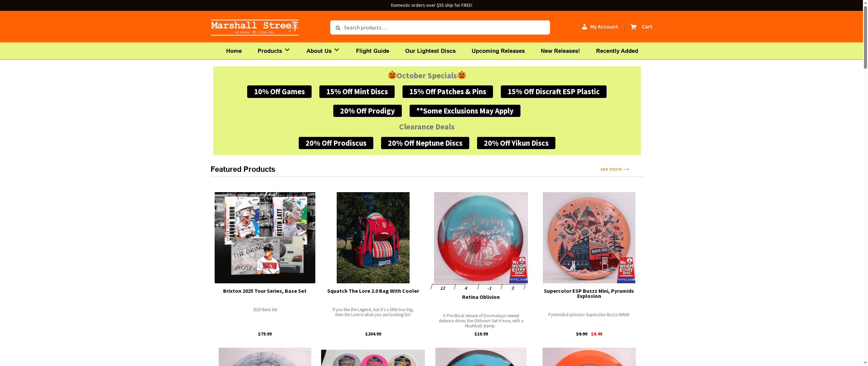Open the Flight Guide menu item
Viewport: 868px width, 366px height.
[x=373, y=51]
